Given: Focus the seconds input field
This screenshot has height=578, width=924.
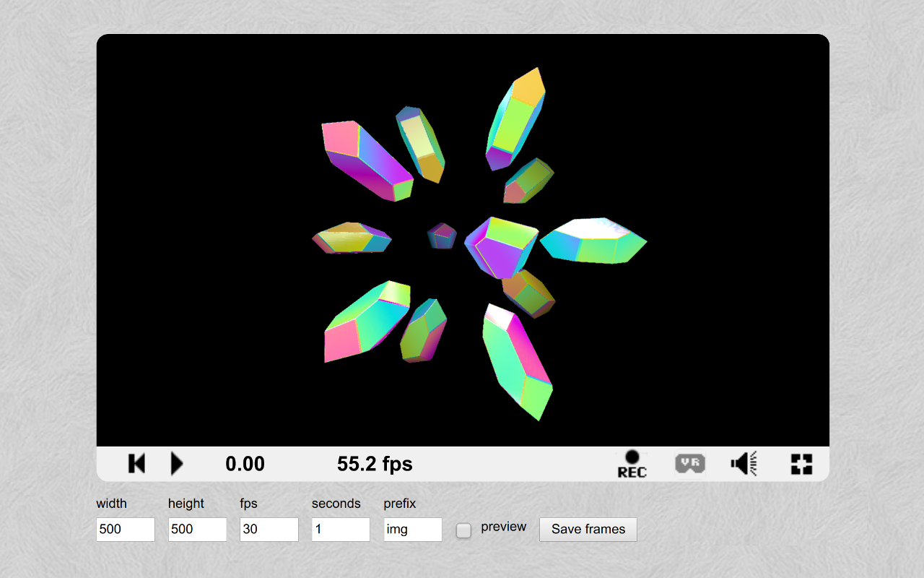Looking at the screenshot, I should (x=340, y=529).
